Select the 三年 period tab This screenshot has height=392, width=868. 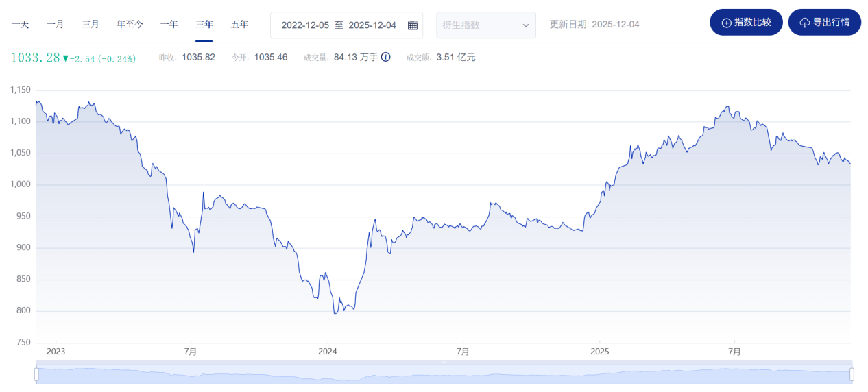click(x=204, y=25)
